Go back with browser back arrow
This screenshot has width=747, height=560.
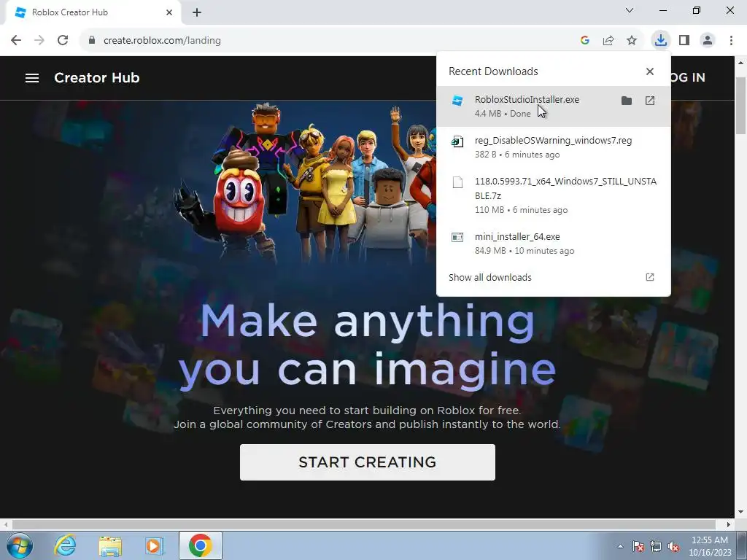click(x=16, y=41)
